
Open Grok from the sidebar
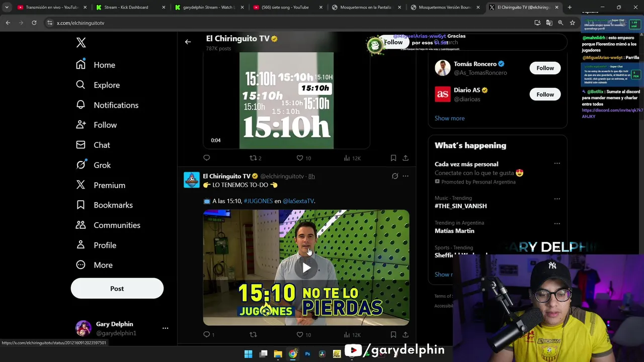93,165
